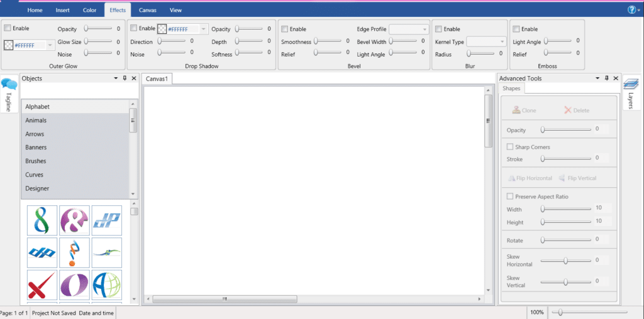Click the Delete red X button
Viewport: 644px width, 319px height.
(577, 111)
